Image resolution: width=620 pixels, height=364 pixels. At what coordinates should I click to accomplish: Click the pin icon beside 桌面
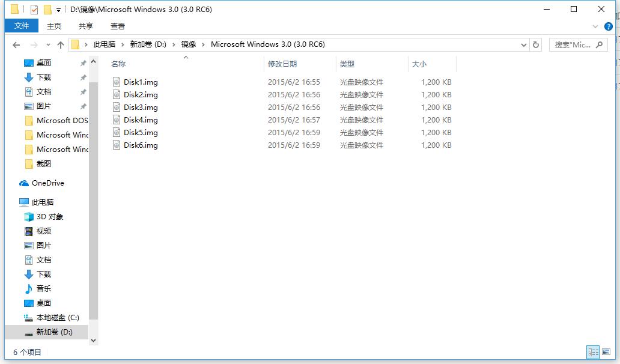(x=83, y=63)
